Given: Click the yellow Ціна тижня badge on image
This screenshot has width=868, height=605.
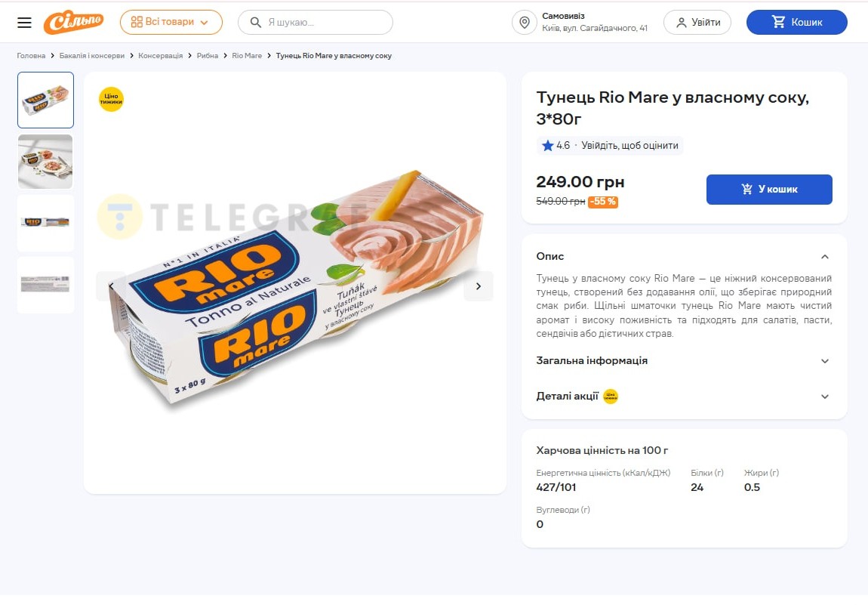Looking at the screenshot, I should 111,100.
